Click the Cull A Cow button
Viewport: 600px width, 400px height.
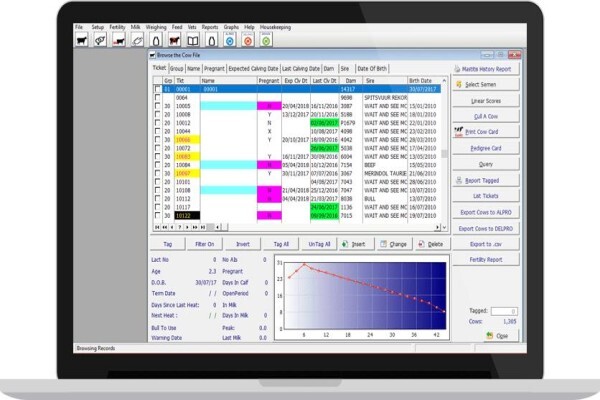[x=486, y=116]
